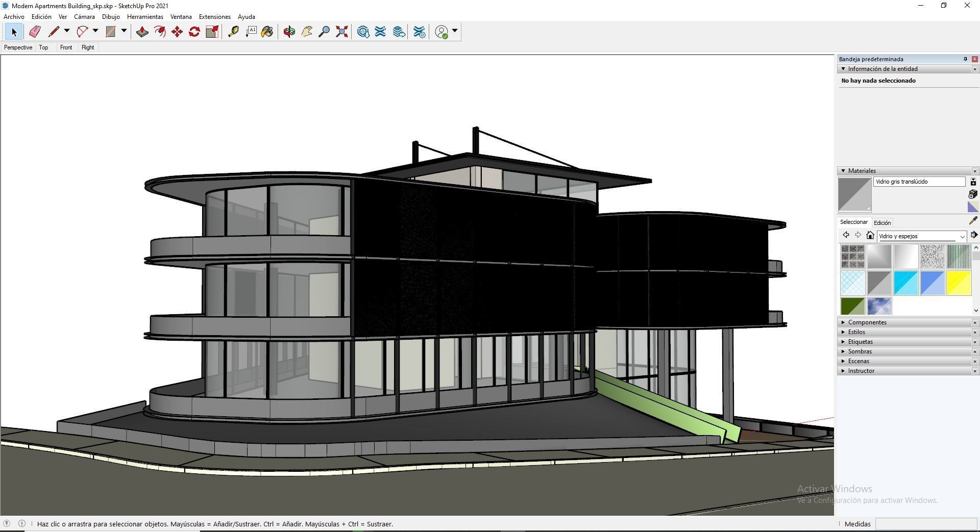Select the cyan glass material swatch
The image size is (980, 532).
click(x=906, y=283)
